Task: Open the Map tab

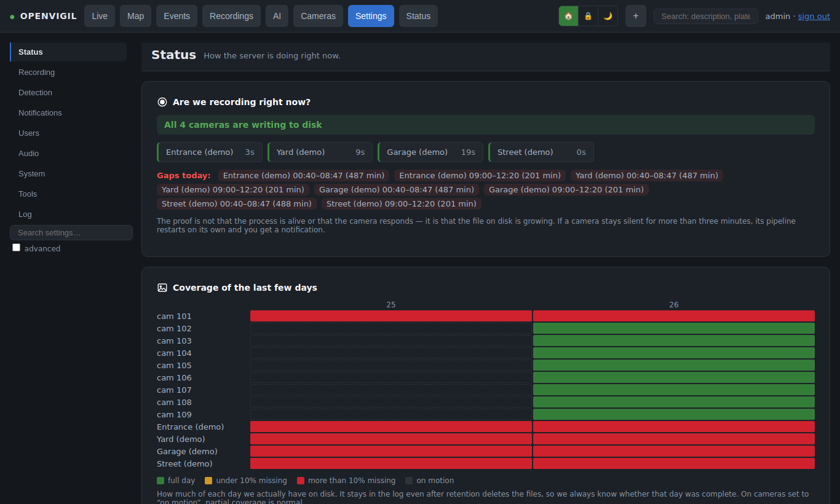Action: 135,16
